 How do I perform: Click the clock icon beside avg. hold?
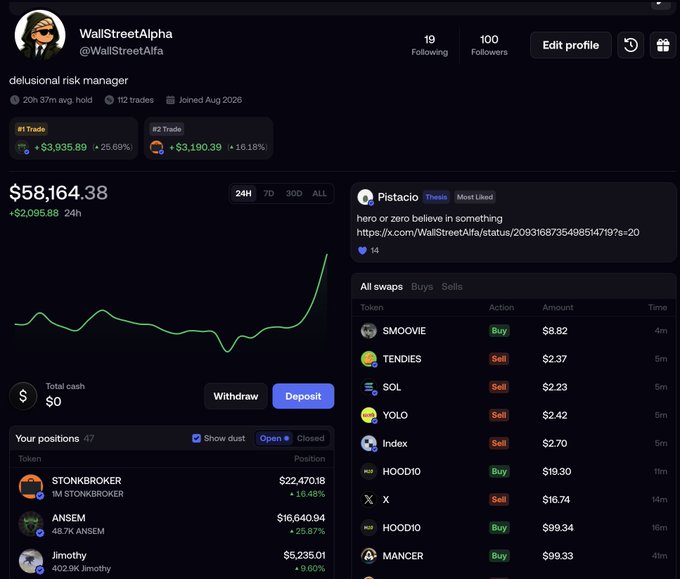tap(15, 100)
